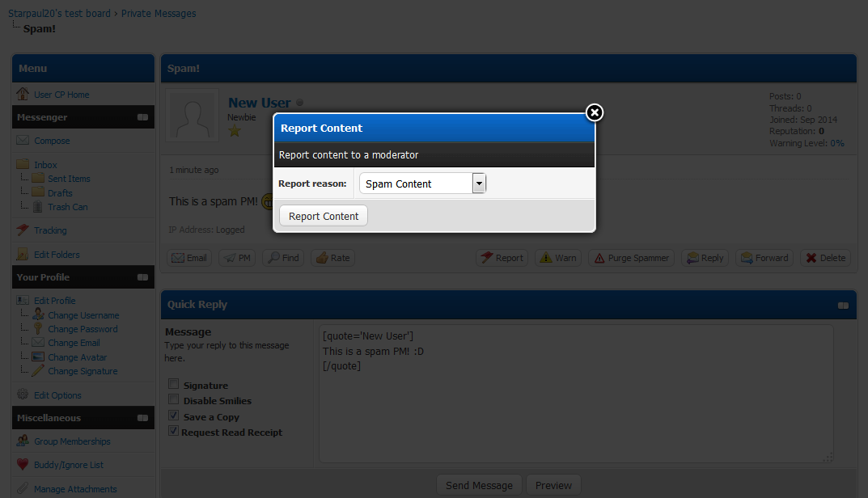Open the User CP Home link
Image resolution: width=868 pixels, height=498 pixels.
pyautogui.click(x=61, y=95)
